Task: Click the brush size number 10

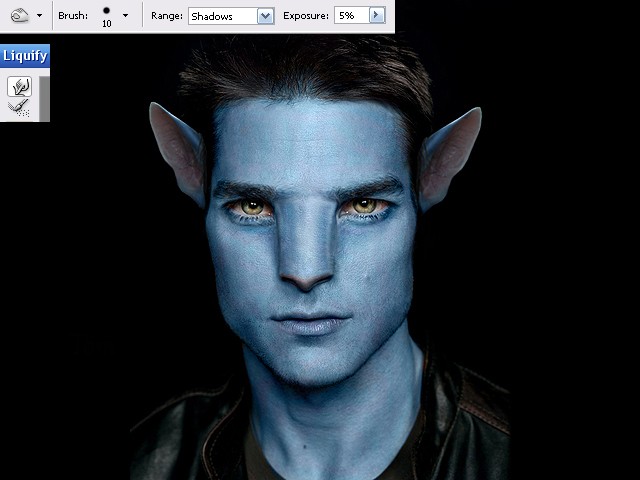Action: point(107,24)
